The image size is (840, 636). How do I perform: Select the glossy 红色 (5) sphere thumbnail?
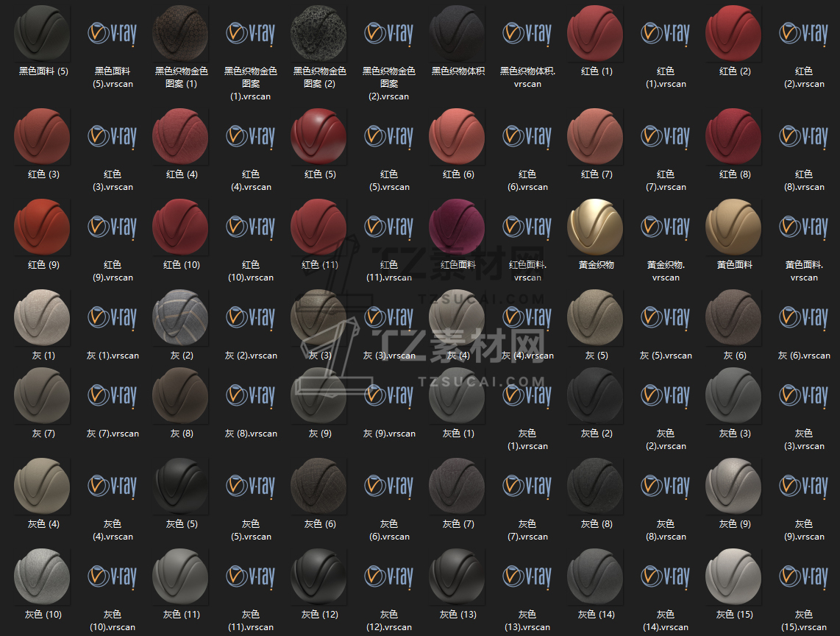318,136
